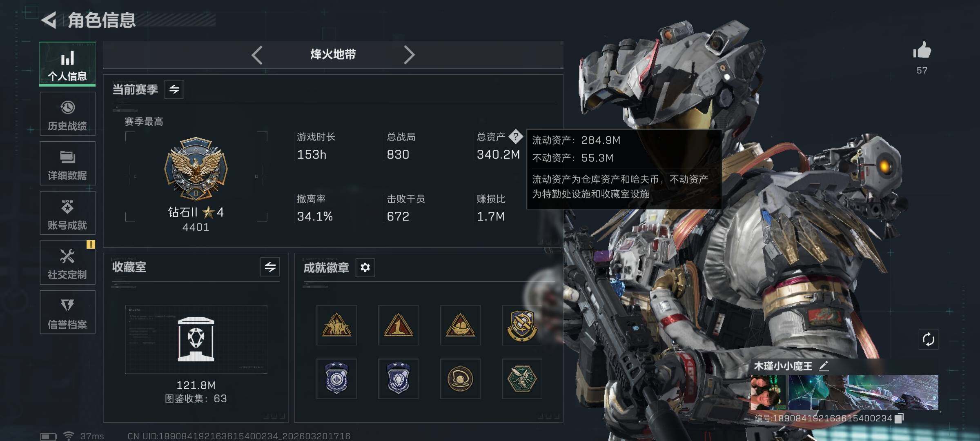Click the back arrow beside 角色信息
Screen dimensions: 980x441
tap(49, 20)
